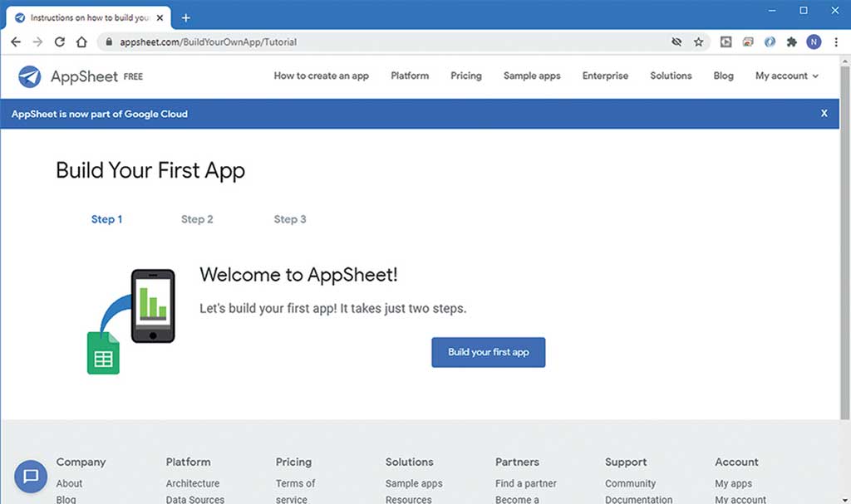Bookmark this page with the star icon
851x504 pixels.
[698, 42]
